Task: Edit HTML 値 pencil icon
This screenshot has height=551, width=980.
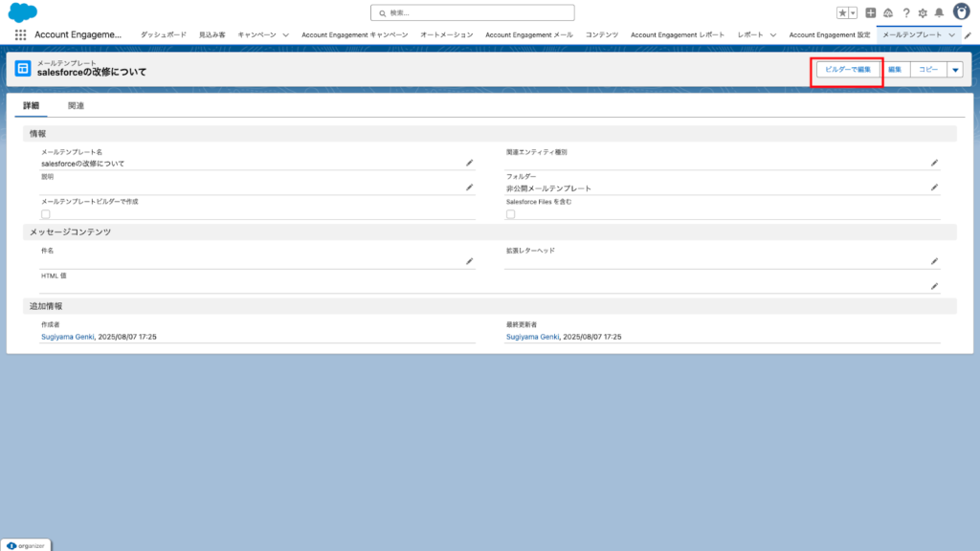Action: point(934,286)
